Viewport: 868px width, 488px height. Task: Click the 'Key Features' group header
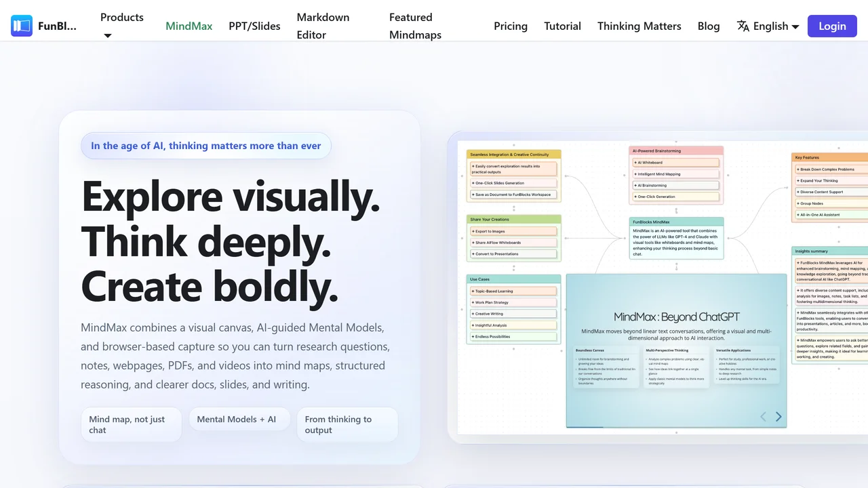coord(830,158)
